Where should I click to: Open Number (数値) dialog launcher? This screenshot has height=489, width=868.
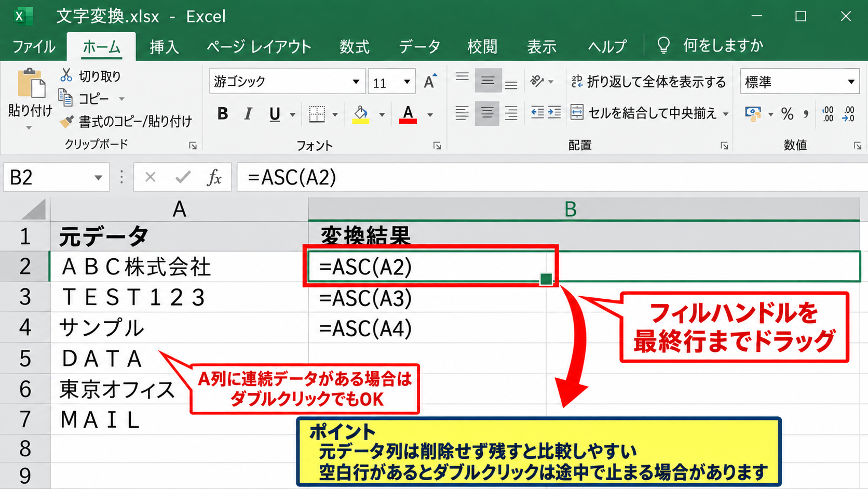pos(858,146)
